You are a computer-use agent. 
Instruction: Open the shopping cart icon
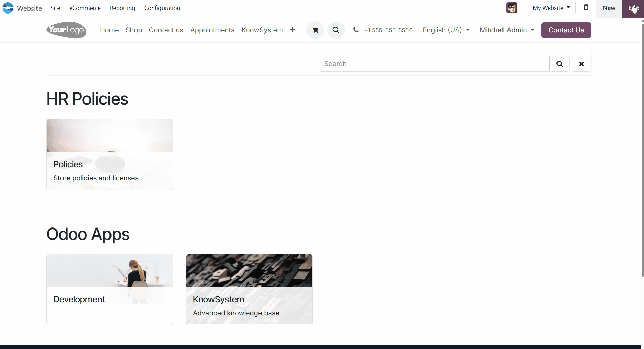click(x=315, y=30)
